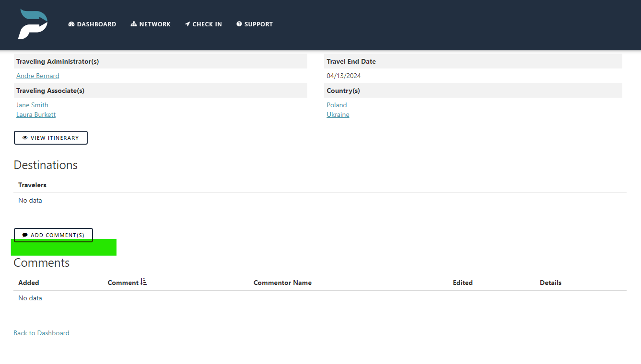Click the Commentor Name column header
Image resolution: width=641 pixels, height=364 pixels.
pyautogui.click(x=282, y=282)
